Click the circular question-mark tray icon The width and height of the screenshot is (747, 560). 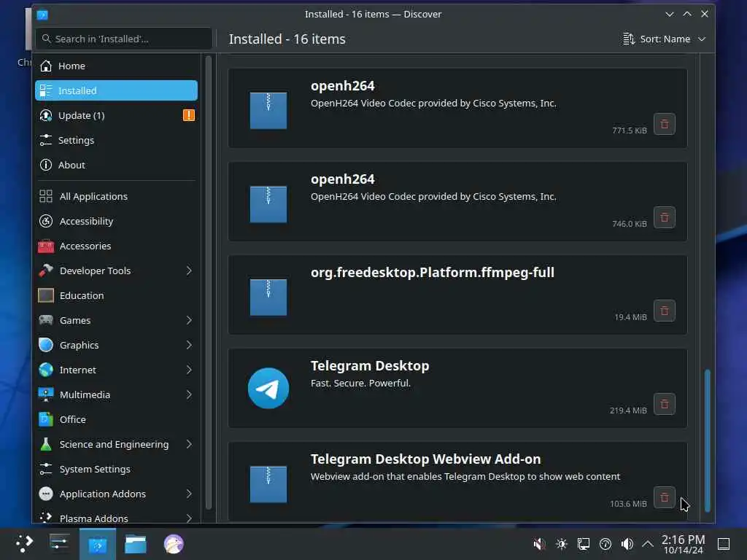pos(605,544)
